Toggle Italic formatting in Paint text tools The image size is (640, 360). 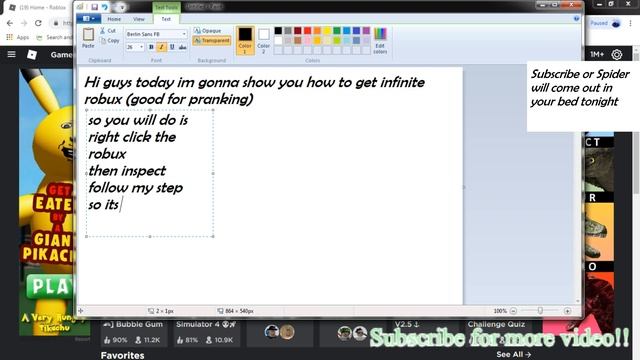(x=161, y=47)
